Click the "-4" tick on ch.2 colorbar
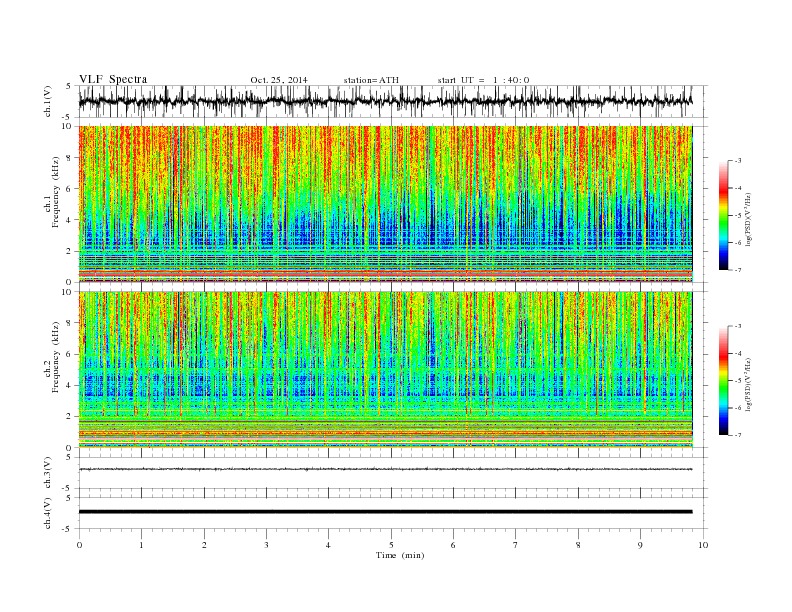 click(737, 353)
